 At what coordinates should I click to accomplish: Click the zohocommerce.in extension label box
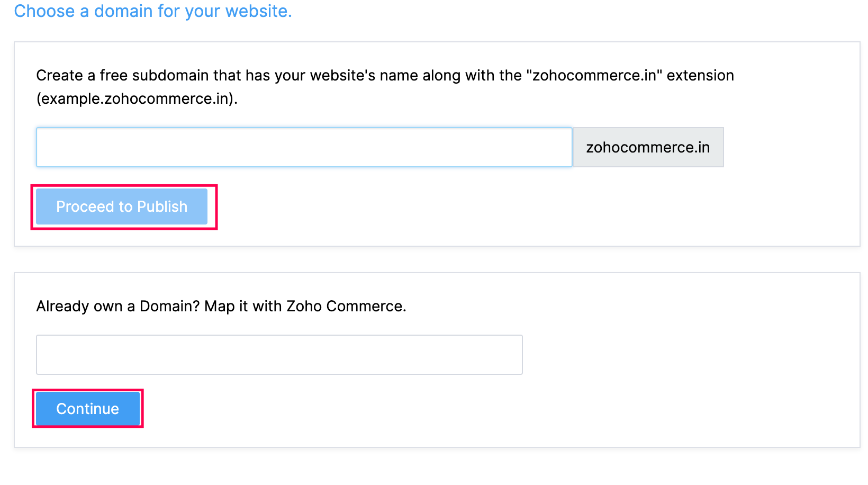648,147
